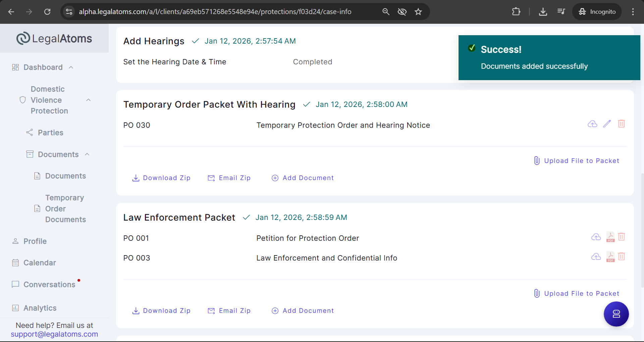The width and height of the screenshot is (644, 342).
Task: Collapse the Dashboard sidebar section
Action: (x=71, y=67)
